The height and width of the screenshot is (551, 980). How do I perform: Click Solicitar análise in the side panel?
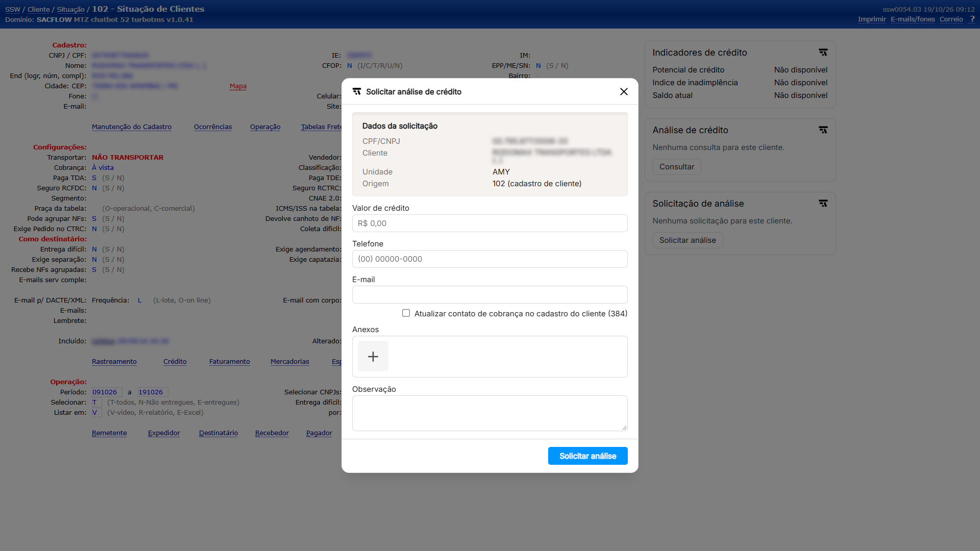[x=688, y=240]
